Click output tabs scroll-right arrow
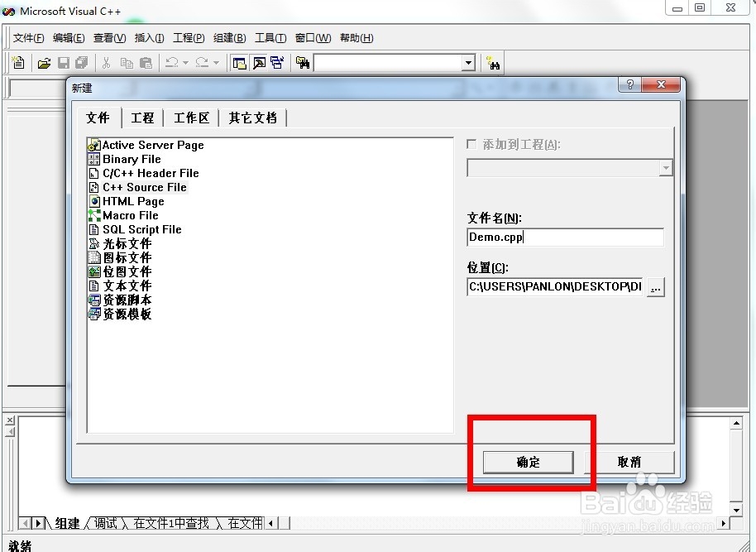This screenshot has width=756, height=552. tap(39, 523)
